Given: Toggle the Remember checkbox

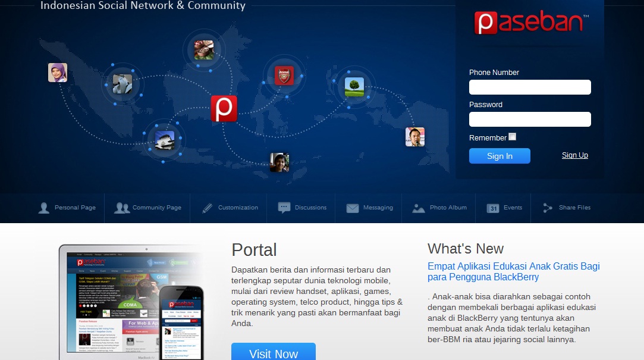Looking at the screenshot, I should tap(512, 137).
